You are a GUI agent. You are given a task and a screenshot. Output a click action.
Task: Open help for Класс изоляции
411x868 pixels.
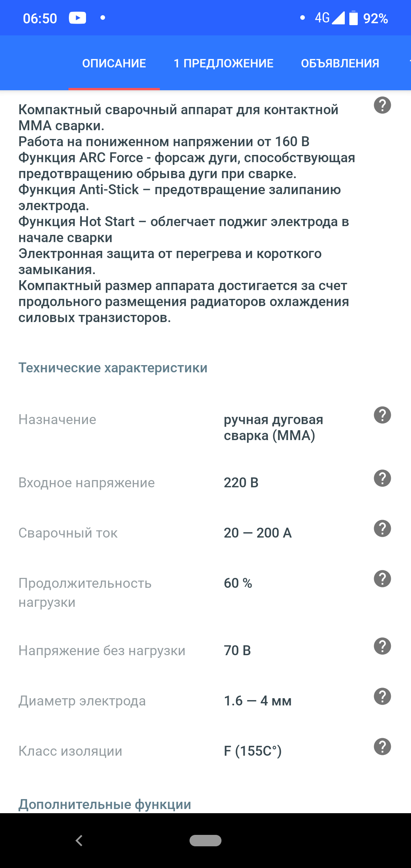coord(382,747)
